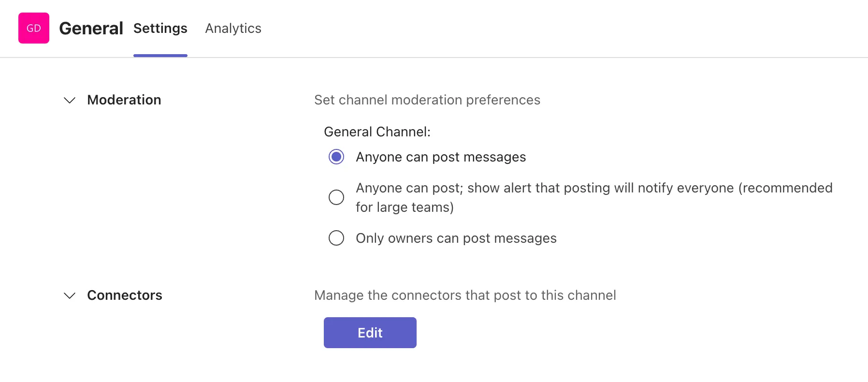Switch to the Settings tab
This screenshot has height=382, width=868.
tap(160, 28)
